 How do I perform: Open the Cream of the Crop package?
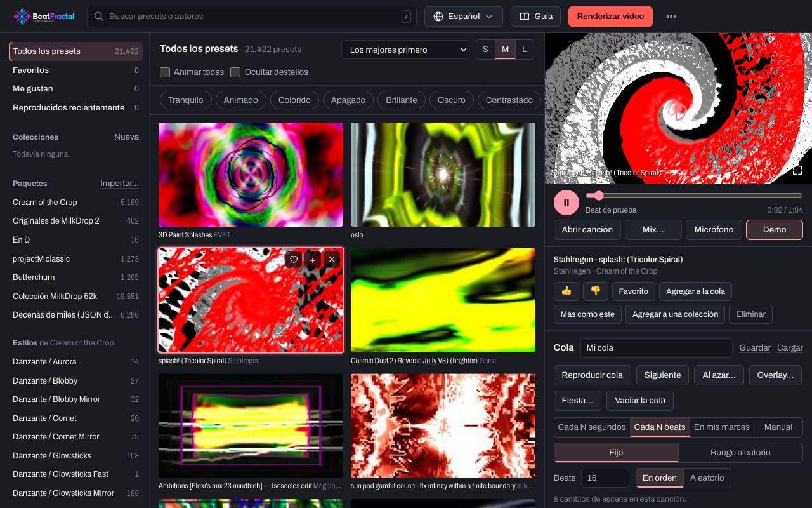point(76,202)
